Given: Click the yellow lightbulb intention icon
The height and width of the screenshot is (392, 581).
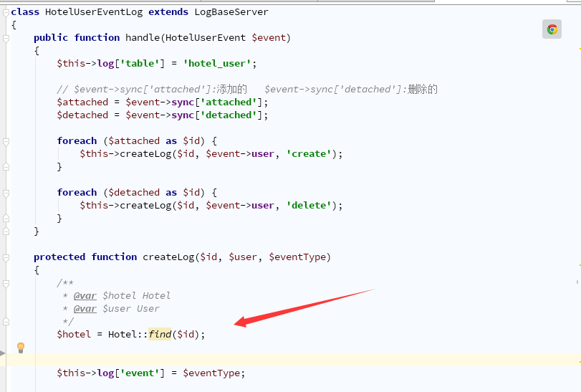Looking at the screenshot, I should (x=21, y=348).
